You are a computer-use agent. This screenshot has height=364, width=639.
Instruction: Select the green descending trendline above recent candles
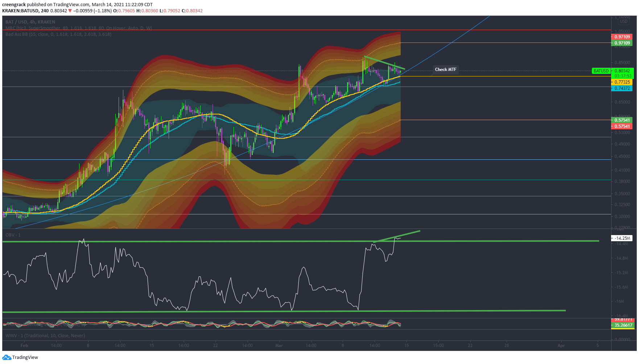coord(384,63)
